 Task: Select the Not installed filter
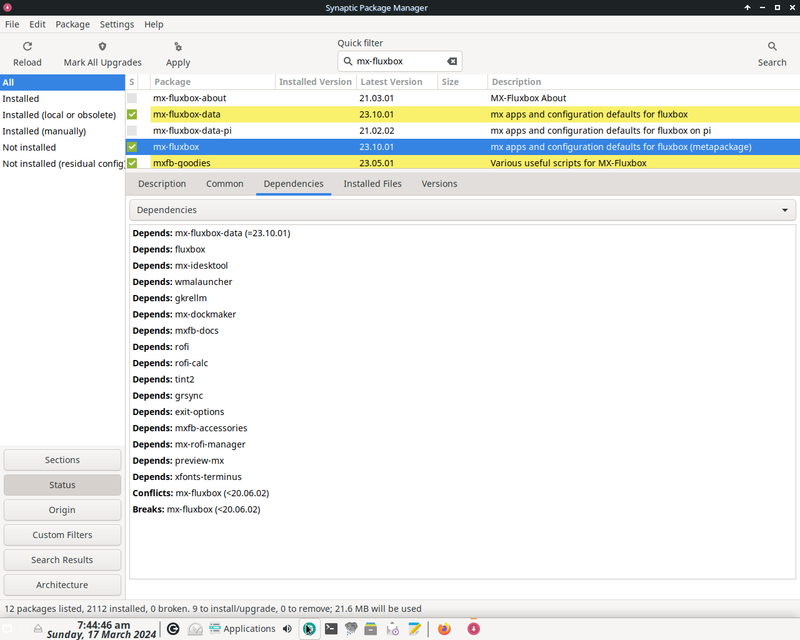tap(62, 147)
